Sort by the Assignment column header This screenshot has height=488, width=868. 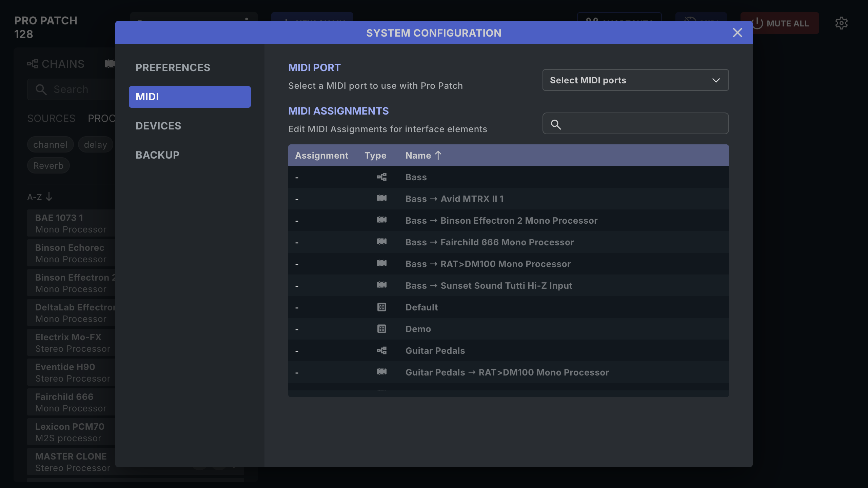pos(321,156)
